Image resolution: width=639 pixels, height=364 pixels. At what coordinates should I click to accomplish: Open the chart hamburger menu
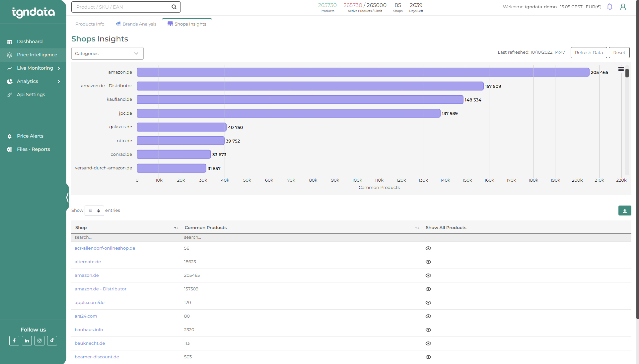(x=621, y=69)
